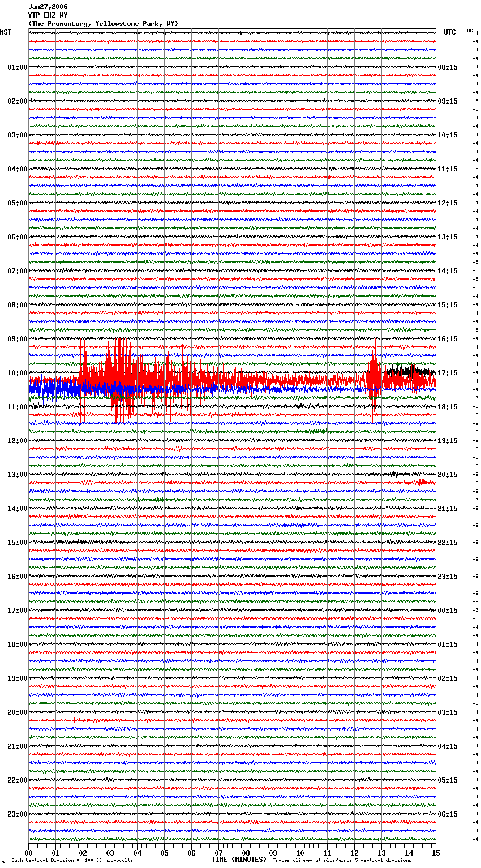Select the "16:00" MST time label
This screenshot has width=481, height=868.
click(x=18, y=577)
